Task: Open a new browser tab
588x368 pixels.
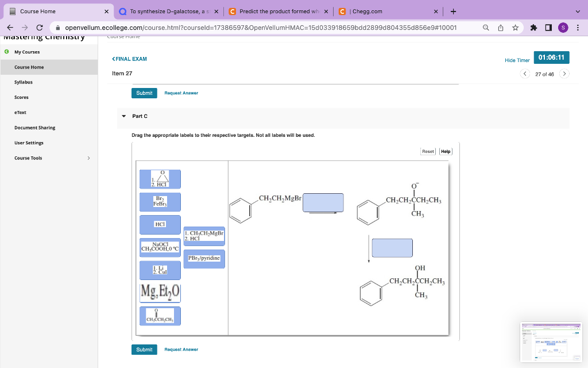Action: click(x=453, y=11)
